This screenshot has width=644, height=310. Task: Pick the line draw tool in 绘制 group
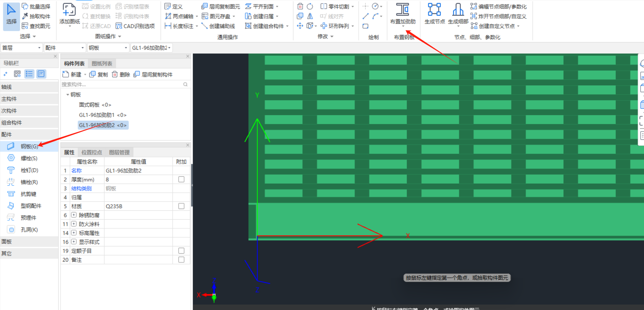click(365, 16)
